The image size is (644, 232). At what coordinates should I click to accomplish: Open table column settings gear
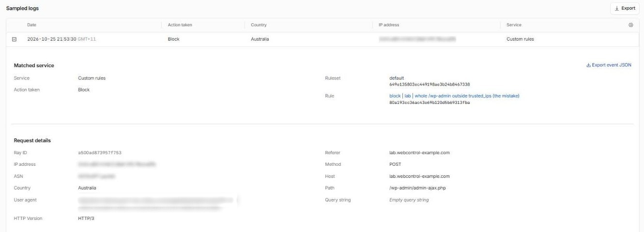click(631, 25)
